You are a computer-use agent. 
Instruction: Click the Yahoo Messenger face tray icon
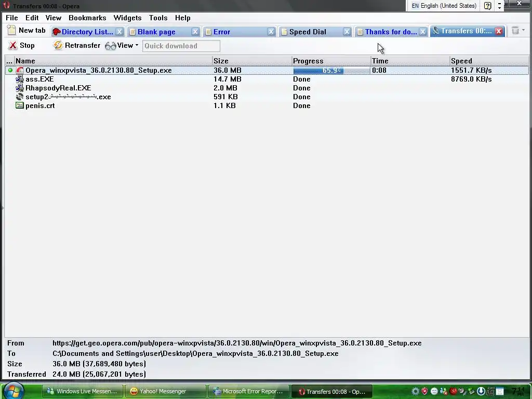[x=434, y=391]
